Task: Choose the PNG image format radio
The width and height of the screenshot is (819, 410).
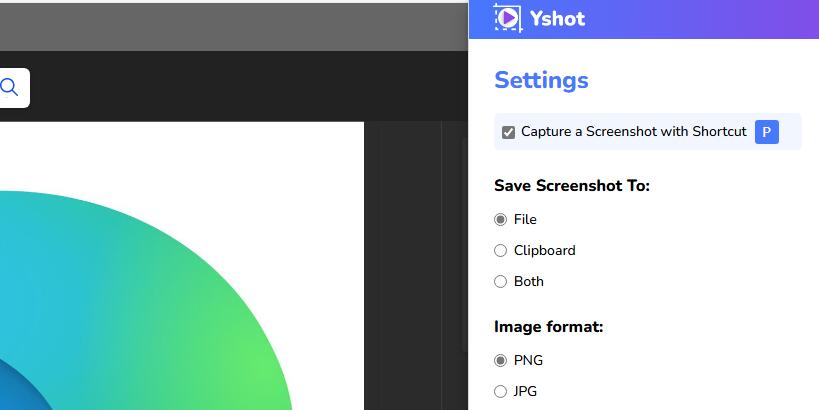Action: [501, 360]
